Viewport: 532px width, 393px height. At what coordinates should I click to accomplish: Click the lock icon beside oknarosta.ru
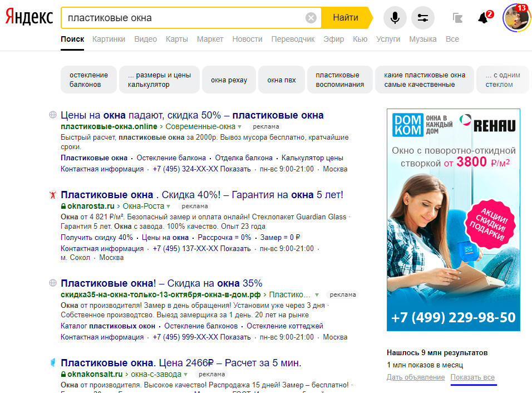click(63, 206)
